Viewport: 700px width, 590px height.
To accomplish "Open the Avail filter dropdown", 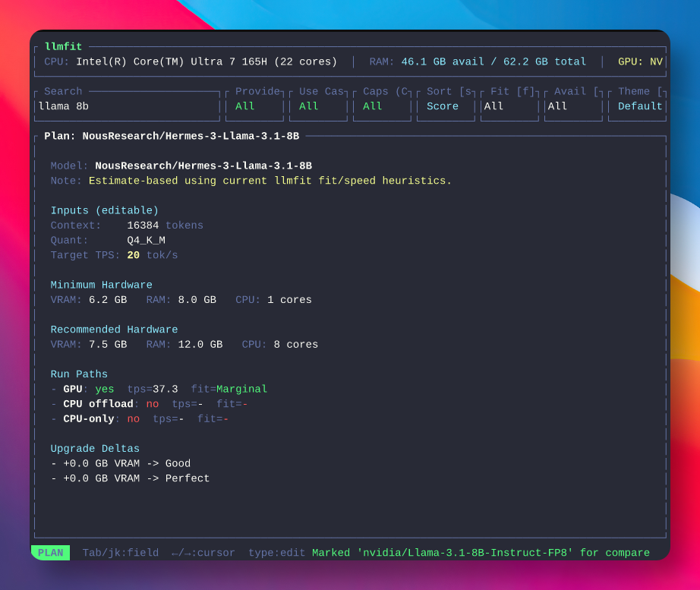I will pos(574,106).
